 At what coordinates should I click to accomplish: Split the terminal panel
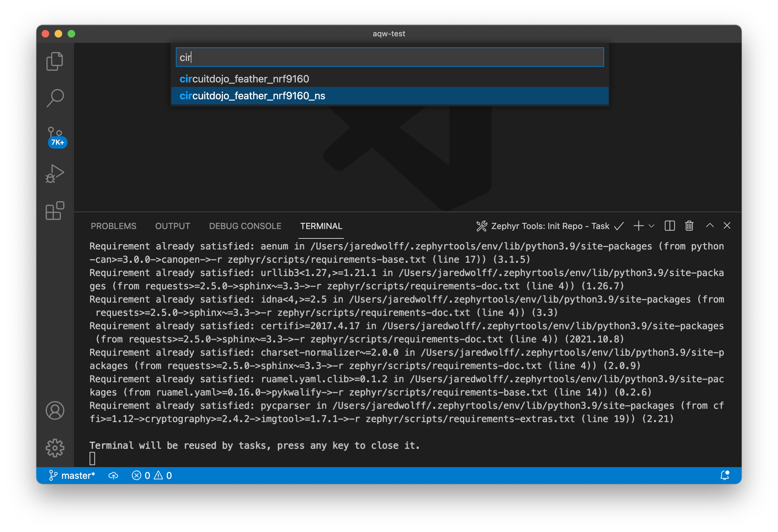(670, 226)
